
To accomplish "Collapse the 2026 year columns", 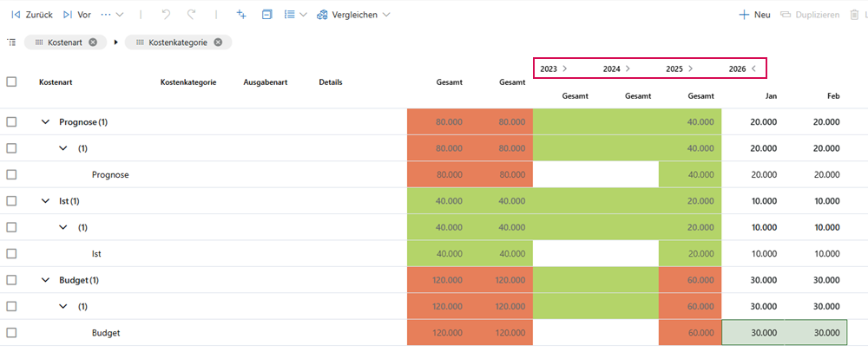I will (753, 68).
